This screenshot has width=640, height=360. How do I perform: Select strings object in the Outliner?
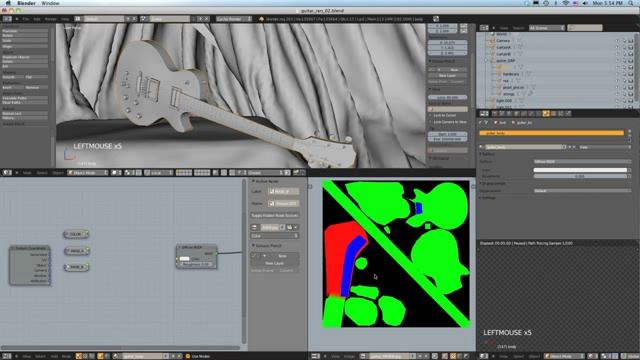pos(509,94)
